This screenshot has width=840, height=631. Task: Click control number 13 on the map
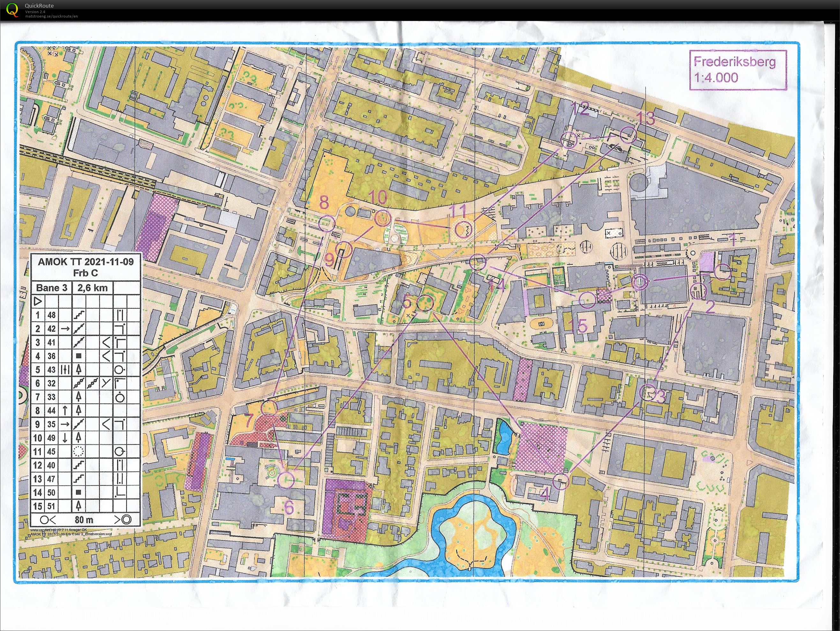click(x=646, y=119)
